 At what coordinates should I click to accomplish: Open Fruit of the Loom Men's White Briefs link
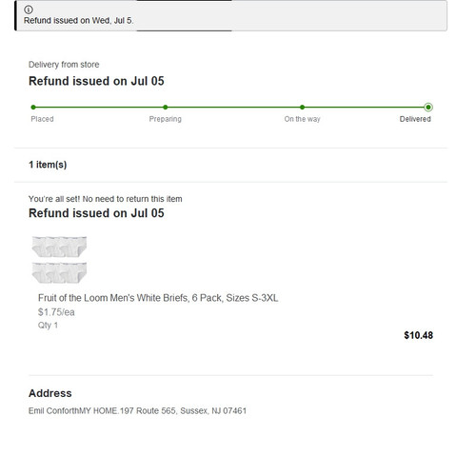(158, 298)
